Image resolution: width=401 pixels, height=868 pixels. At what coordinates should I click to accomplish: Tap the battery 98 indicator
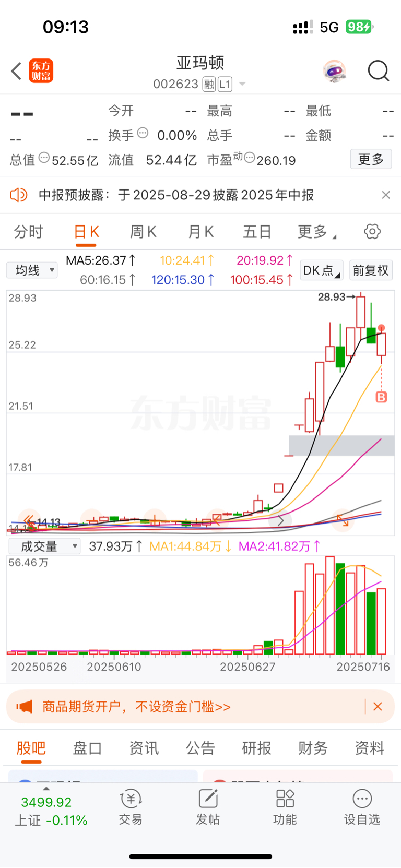[x=359, y=27]
